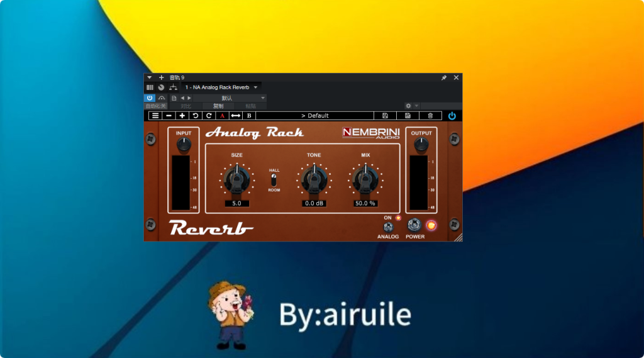Open the NA Analog Rack Reverb dropdown
The width and height of the screenshot is (644, 358).
[x=221, y=87]
